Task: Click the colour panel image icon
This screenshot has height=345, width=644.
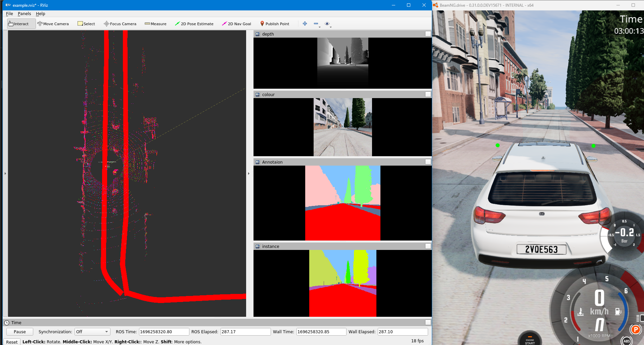Action: pos(258,95)
